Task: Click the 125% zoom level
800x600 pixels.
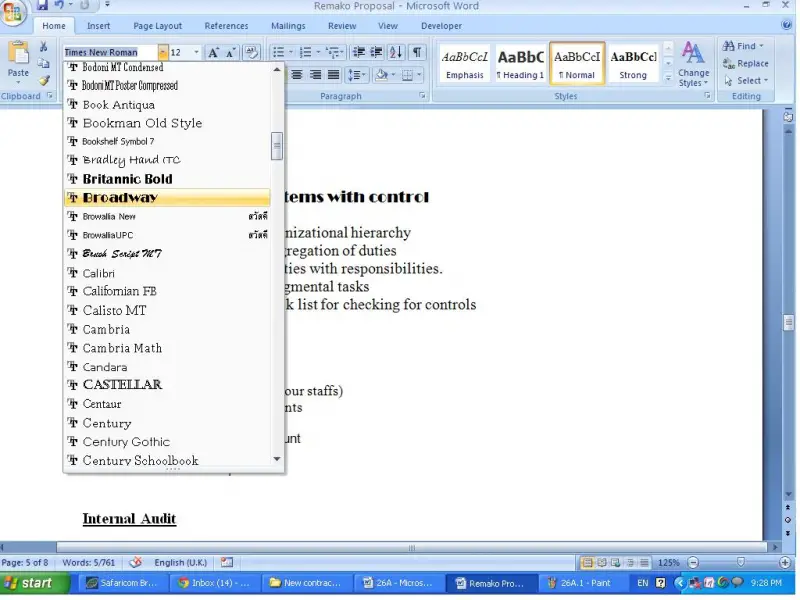Action: click(x=668, y=563)
